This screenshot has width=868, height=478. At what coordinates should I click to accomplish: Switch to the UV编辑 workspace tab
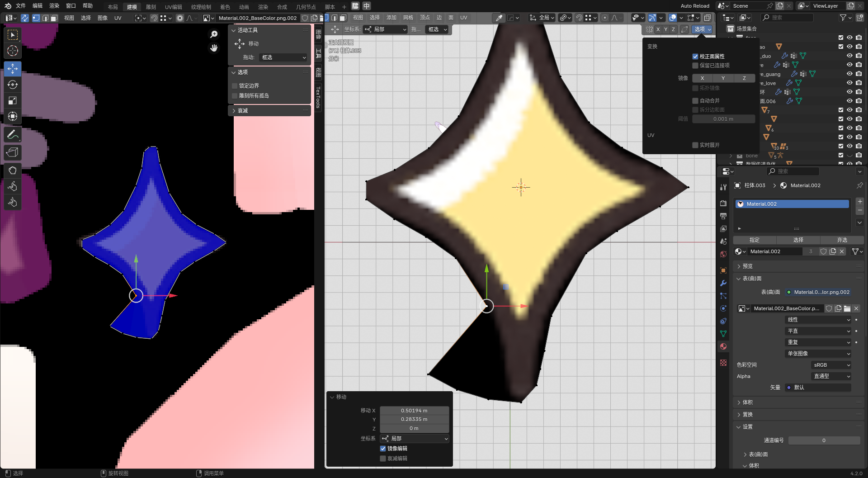tap(173, 7)
